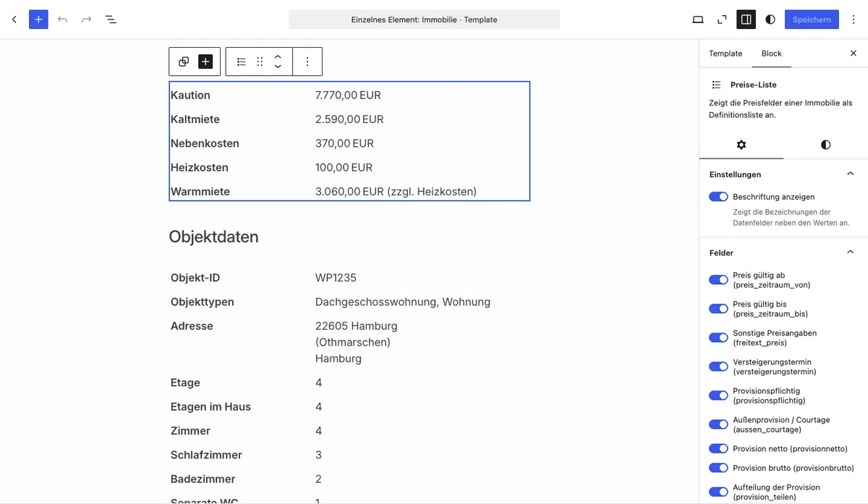Click the Warmmiete value with zzgl. Heizkosten
868x504 pixels.
pyautogui.click(x=396, y=192)
